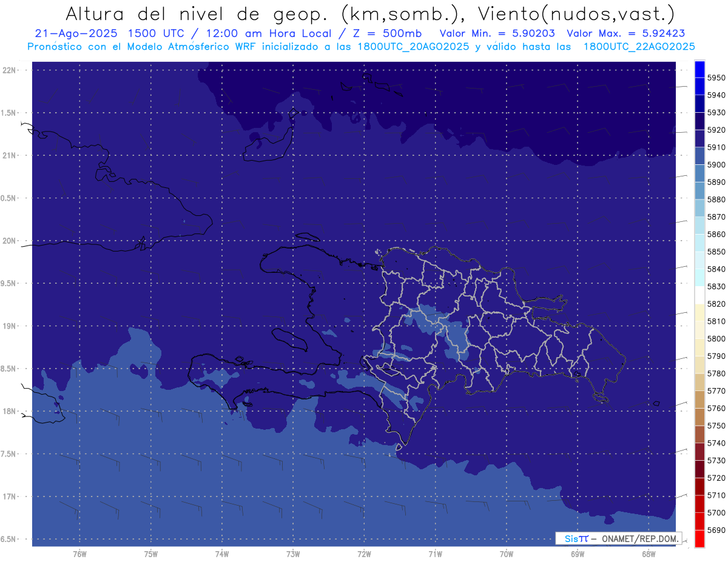The width and height of the screenshot is (728, 562).
Task: Select the '5910' color scale value
Action: tap(716, 147)
